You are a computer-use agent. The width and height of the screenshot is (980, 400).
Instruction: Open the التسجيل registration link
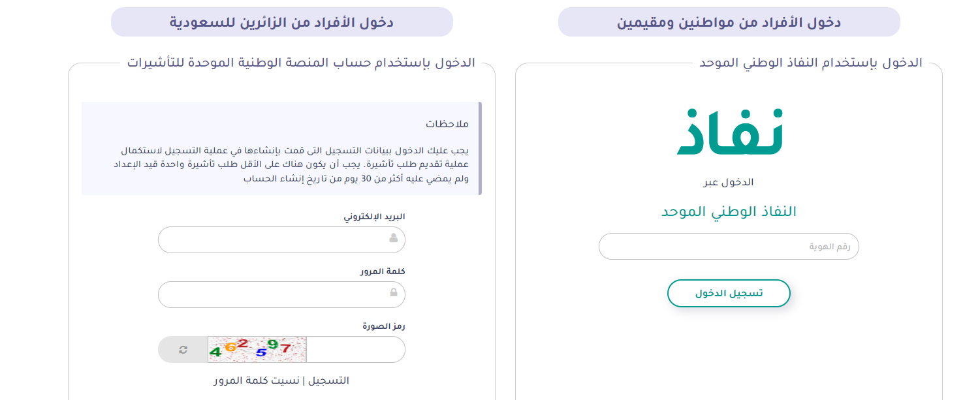point(328,380)
